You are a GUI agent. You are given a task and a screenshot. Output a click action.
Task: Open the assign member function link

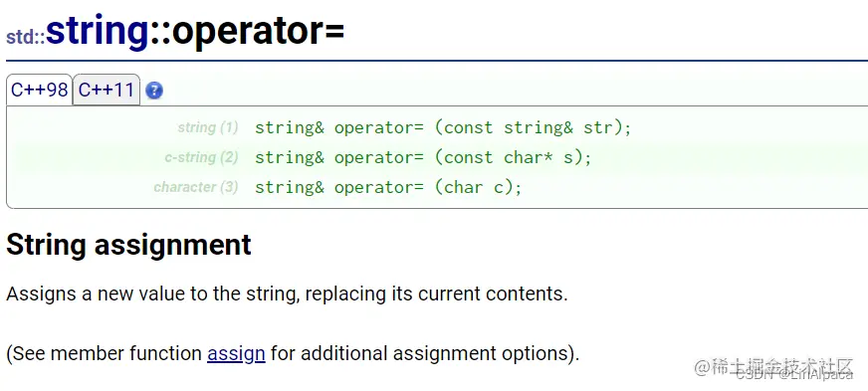(x=236, y=353)
